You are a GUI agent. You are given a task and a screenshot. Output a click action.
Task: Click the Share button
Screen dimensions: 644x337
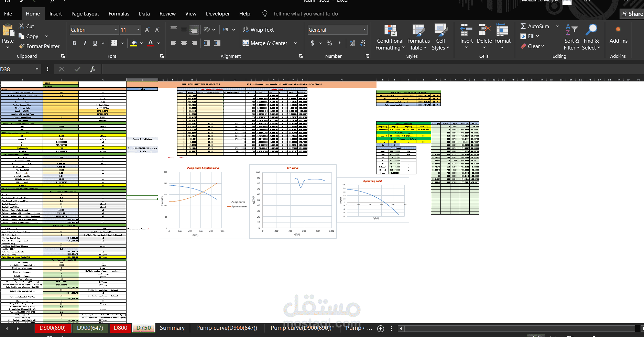[632, 14]
